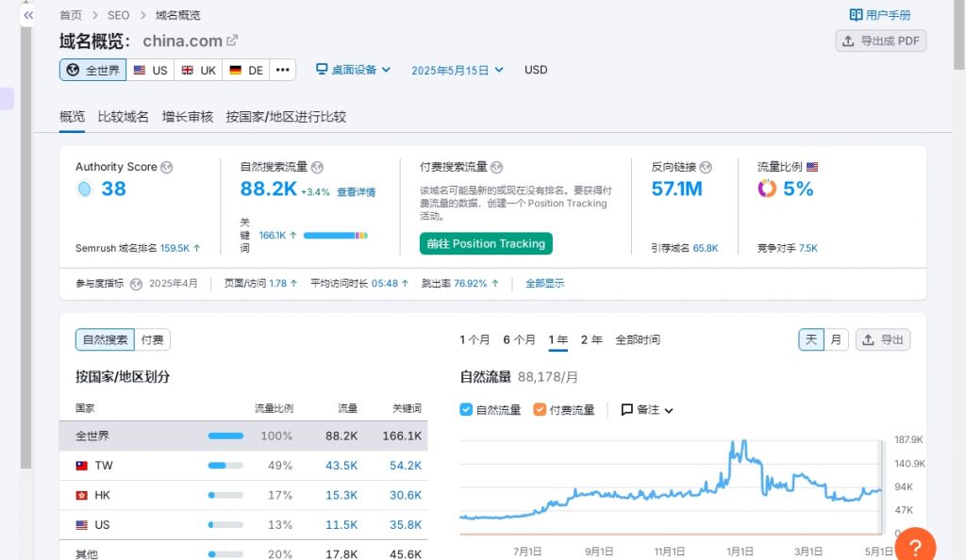
Task: Click 全部显示 link in engagement metrics
Action: (x=544, y=284)
